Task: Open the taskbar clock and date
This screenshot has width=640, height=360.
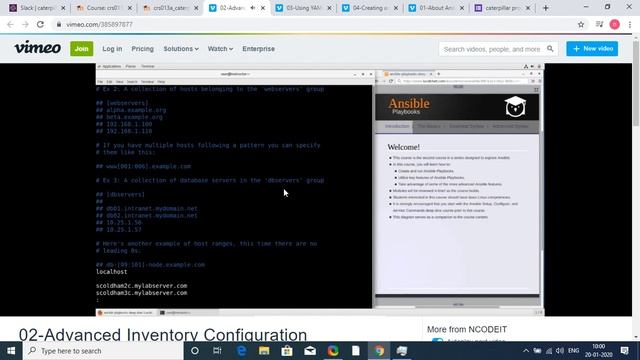Action: point(598,351)
